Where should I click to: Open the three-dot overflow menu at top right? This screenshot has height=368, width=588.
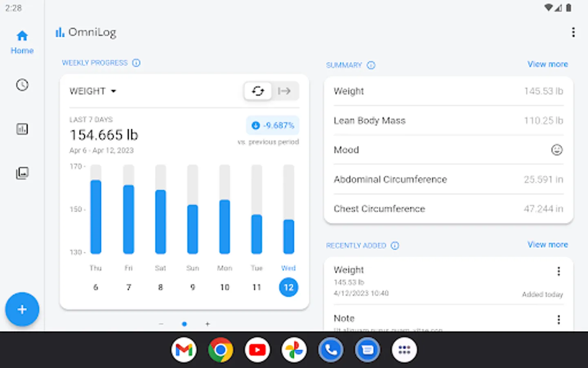(x=573, y=32)
